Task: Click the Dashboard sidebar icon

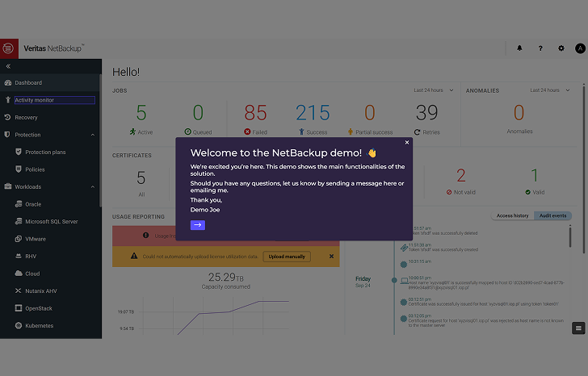Action: tap(7, 82)
